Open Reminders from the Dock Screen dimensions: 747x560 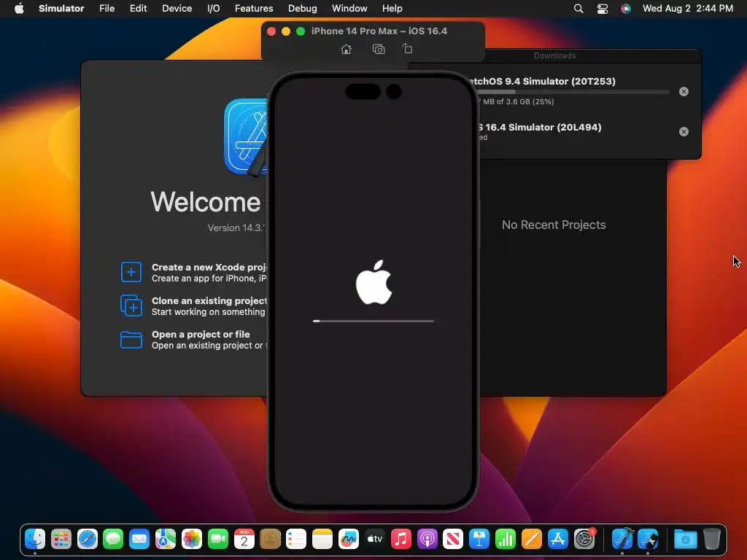pos(296,539)
